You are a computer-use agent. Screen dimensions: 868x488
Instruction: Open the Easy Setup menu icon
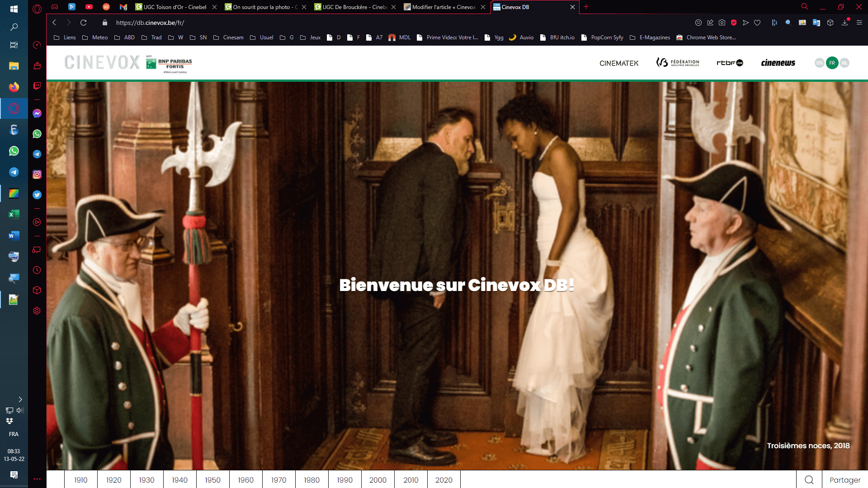(859, 23)
